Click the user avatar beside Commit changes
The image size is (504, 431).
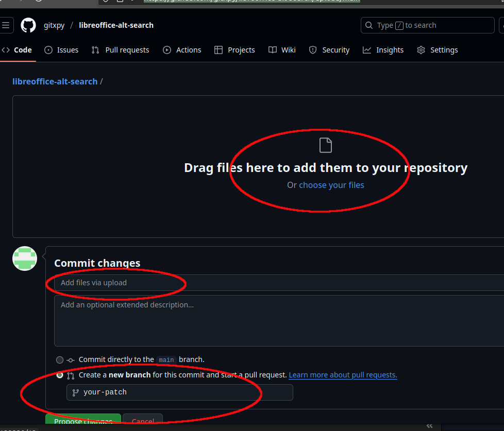coord(25,258)
